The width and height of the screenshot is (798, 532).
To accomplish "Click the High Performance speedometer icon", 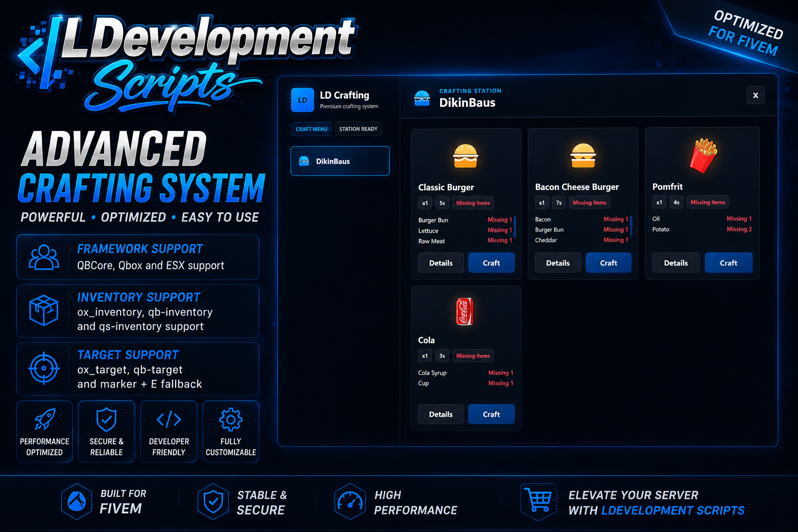I will 350,501.
